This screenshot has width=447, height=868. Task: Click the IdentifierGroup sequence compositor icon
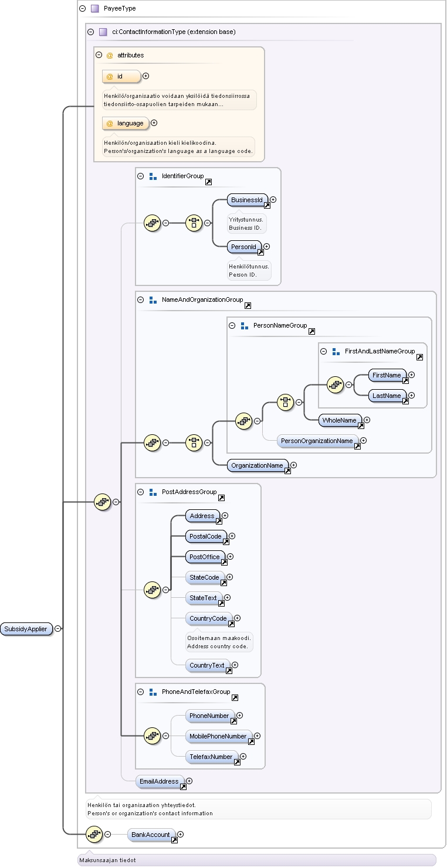coord(153,223)
